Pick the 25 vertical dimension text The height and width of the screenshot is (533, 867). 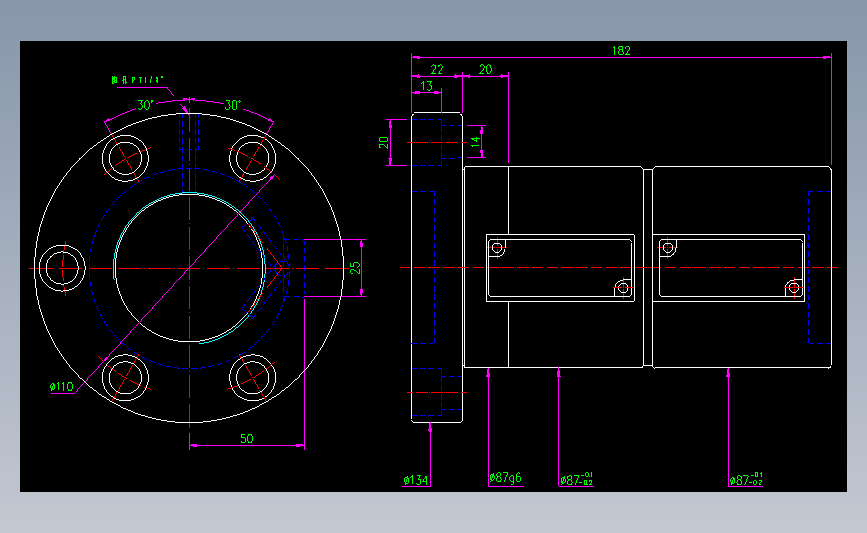tap(356, 268)
